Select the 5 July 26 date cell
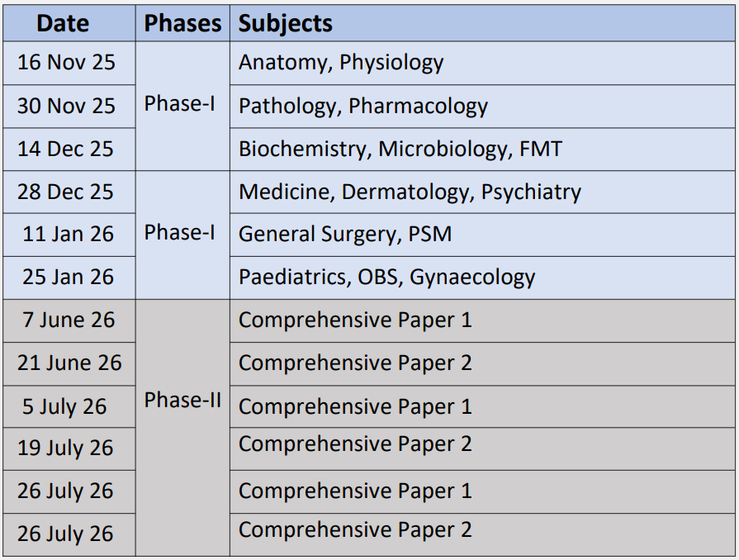The height and width of the screenshot is (560, 739). 64,406
